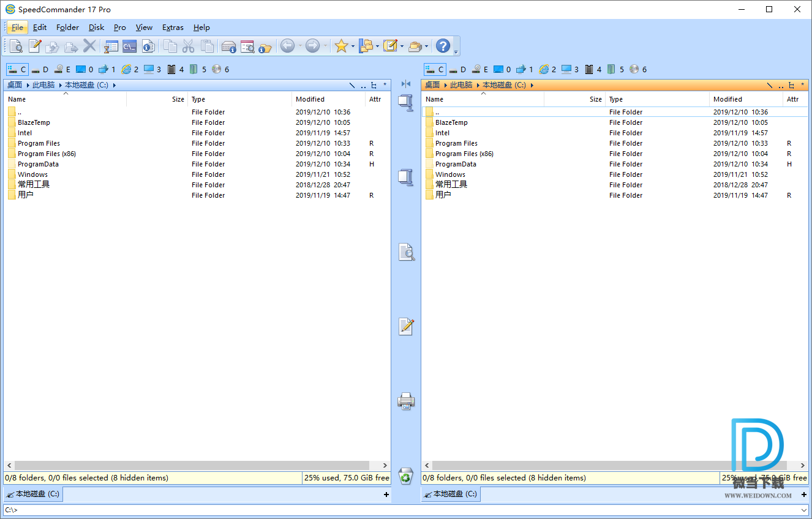Open the Extras menu
Image resolution: width=812 pixels, height=519 pixels.
coord(173,28)
